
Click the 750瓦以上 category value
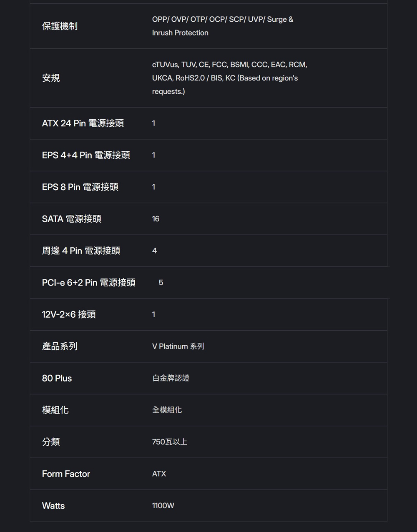point(169,442)
